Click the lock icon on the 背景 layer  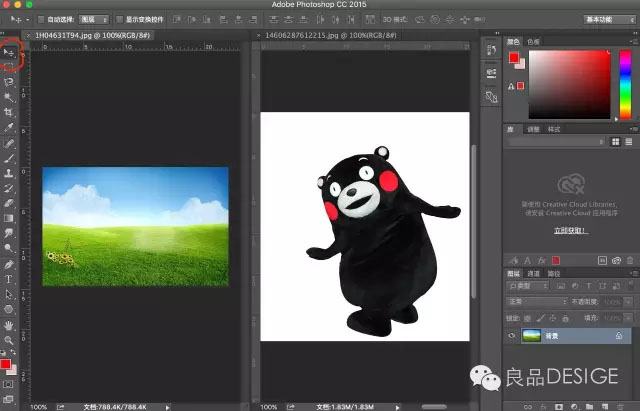click(x=619, y=337)
